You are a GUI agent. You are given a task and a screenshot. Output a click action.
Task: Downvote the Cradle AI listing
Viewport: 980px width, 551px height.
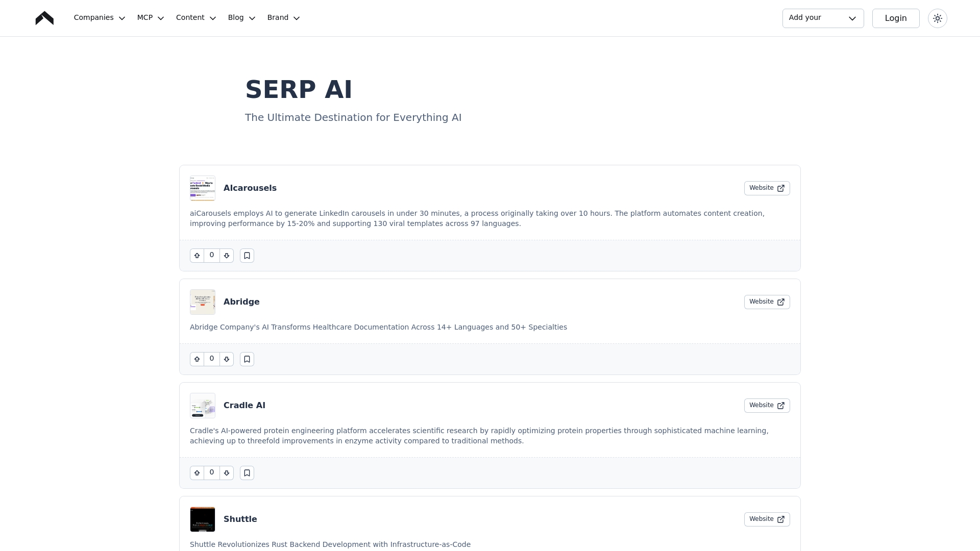tap(227, 473)
